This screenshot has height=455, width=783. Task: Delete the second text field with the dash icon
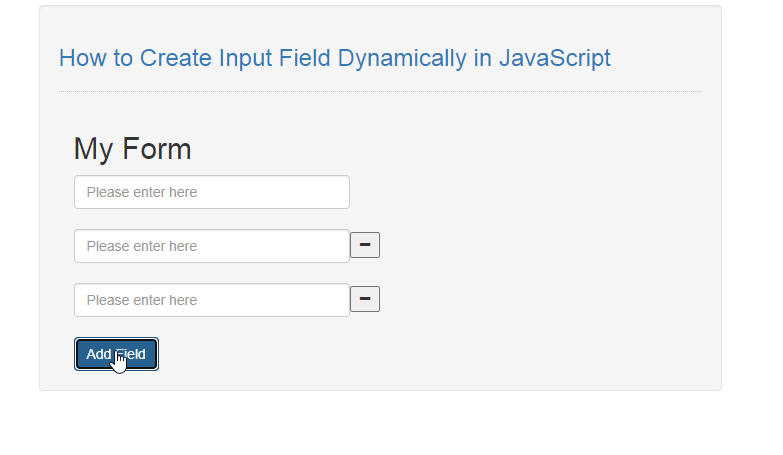tap(364, 245)
